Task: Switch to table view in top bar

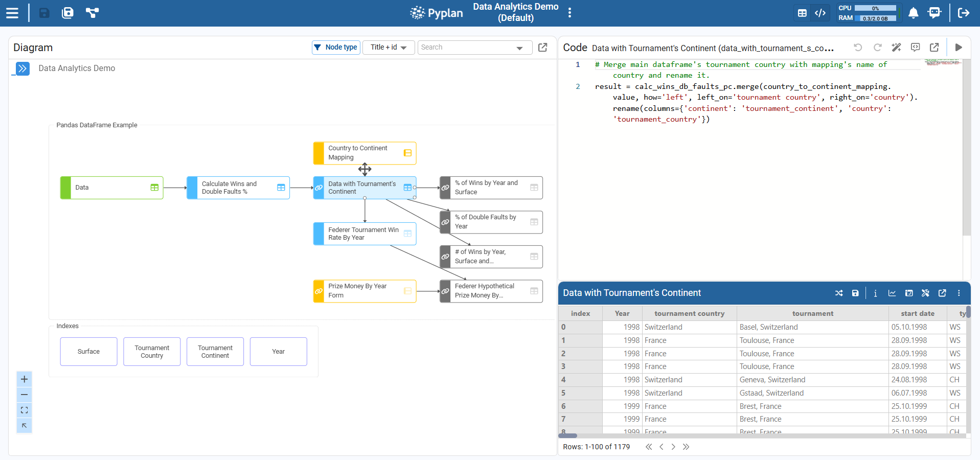Action: pos(802,13)
